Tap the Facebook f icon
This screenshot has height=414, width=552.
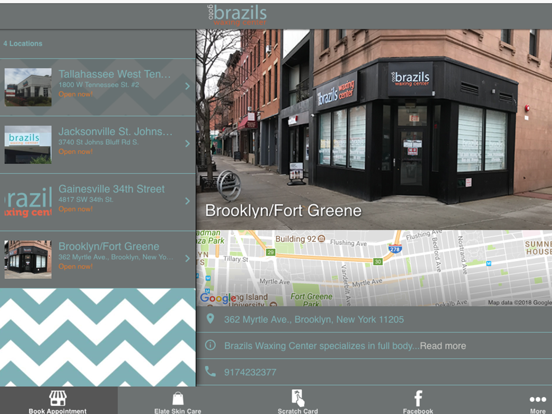(x=418, y=399)
